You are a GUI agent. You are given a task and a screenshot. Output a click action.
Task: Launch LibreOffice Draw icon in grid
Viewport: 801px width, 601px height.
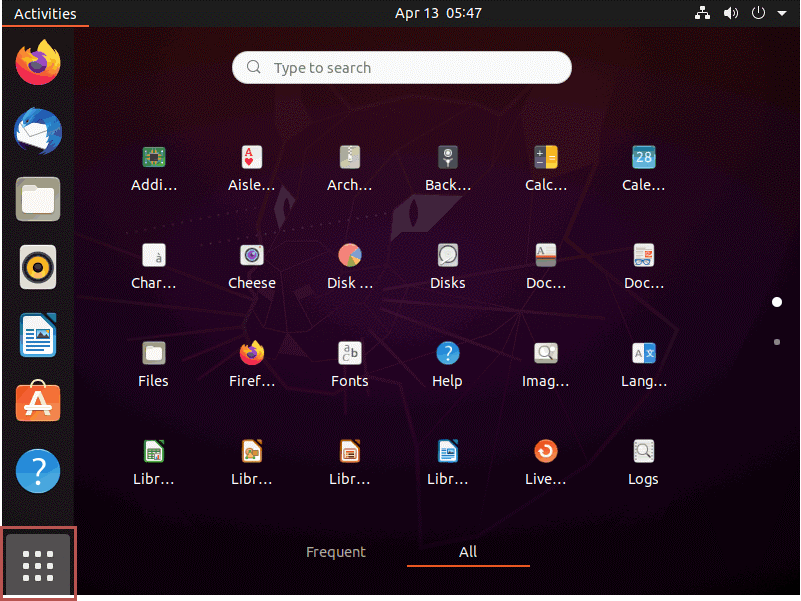point(251,463)
